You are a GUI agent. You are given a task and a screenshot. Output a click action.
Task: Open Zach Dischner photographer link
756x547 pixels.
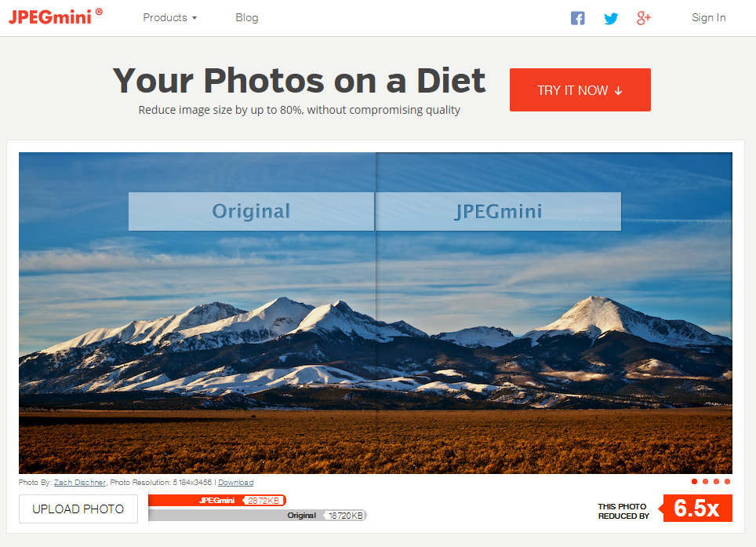point(79,483)
